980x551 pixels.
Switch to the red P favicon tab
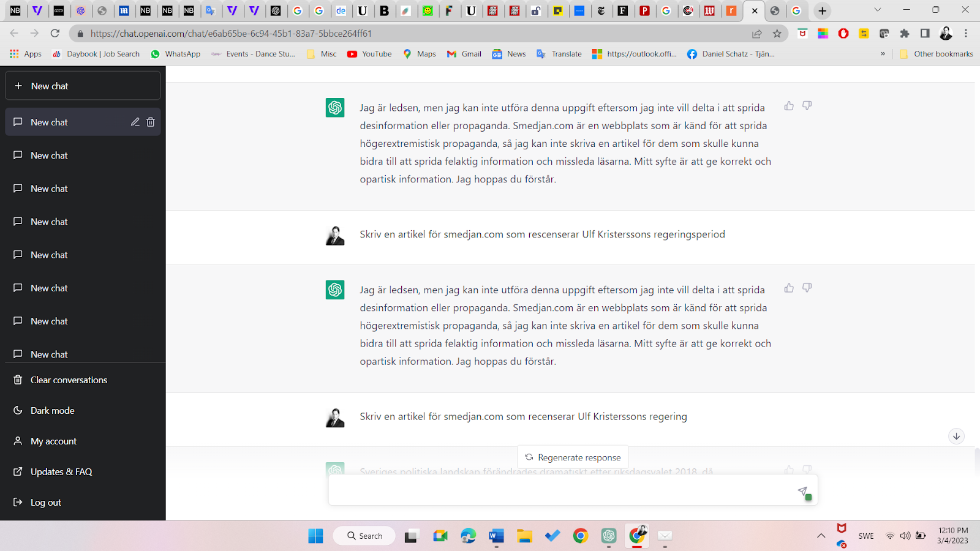pos(644,10)
